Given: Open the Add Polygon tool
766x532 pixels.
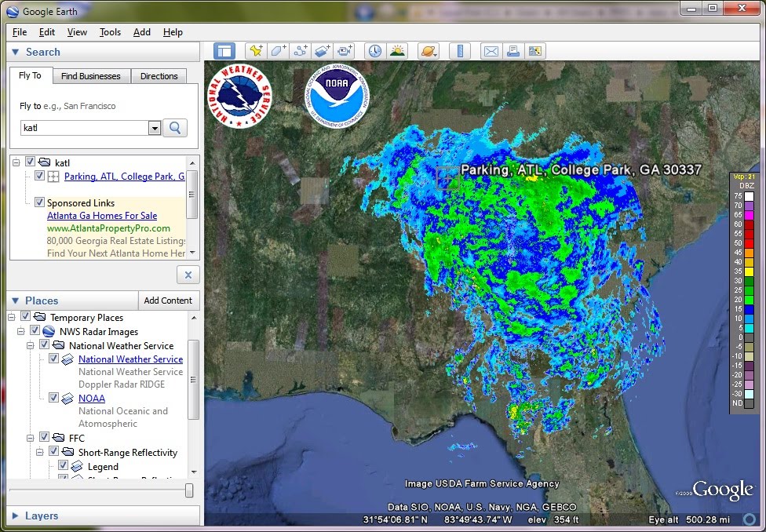Looking at the screenshot, I should tap(276, 50).
